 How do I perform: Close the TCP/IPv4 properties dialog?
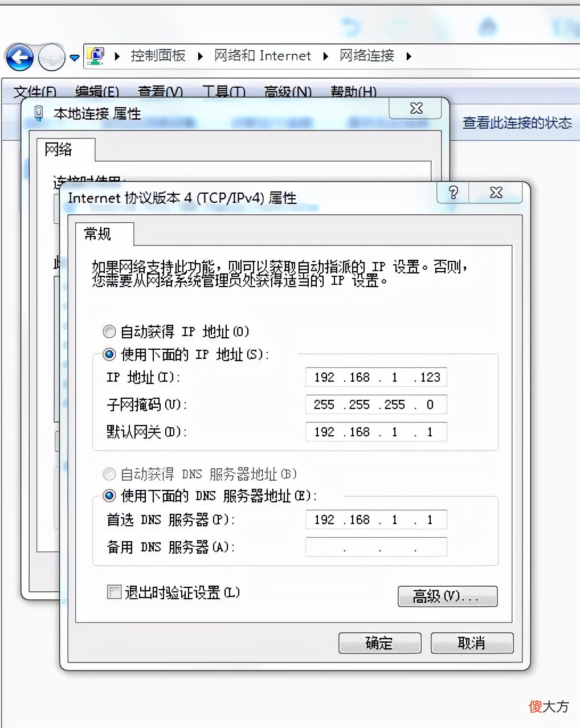tap(496, 193)
